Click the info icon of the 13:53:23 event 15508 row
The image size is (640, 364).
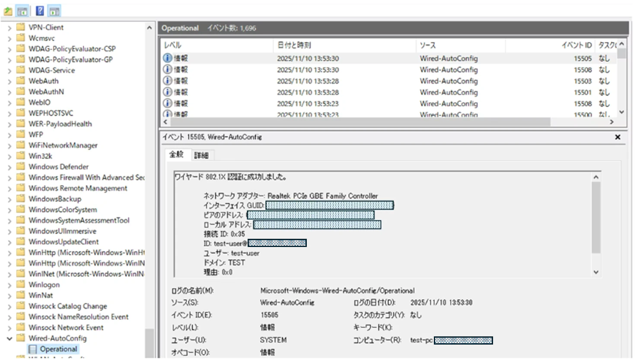coord(168,103)
